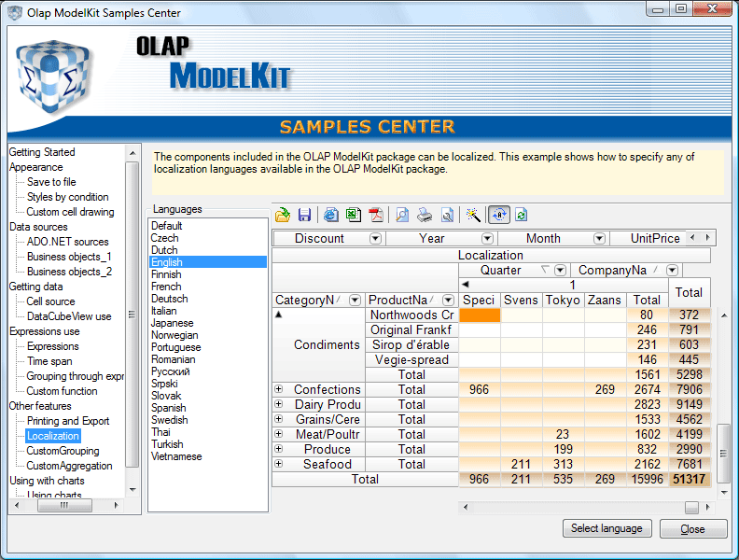Viewport: 739px width, 560px height.
Task: Export grid to PDF icon
Action: coord(376,215)
